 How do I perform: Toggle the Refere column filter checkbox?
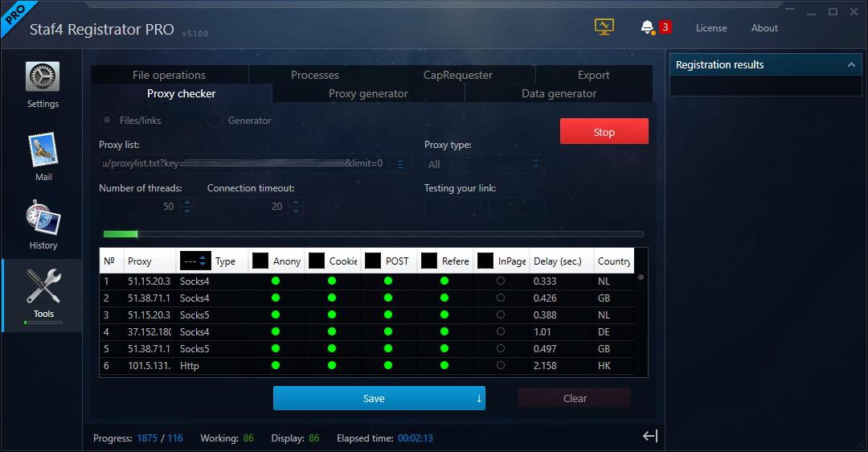pyautogui.click(x=429, y=261)
